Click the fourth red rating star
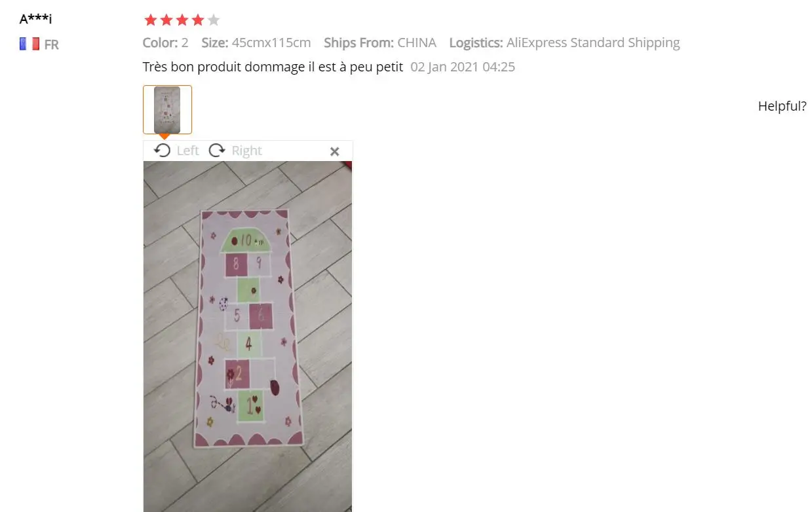This screenshot has height=512, width=812. (198, 20)
